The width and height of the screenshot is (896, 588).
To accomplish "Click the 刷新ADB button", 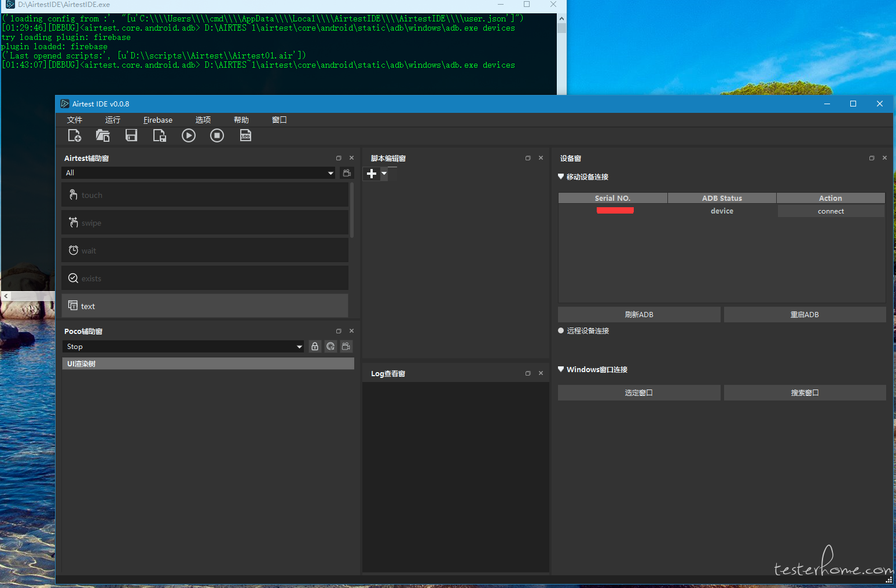I will (639, 315).
